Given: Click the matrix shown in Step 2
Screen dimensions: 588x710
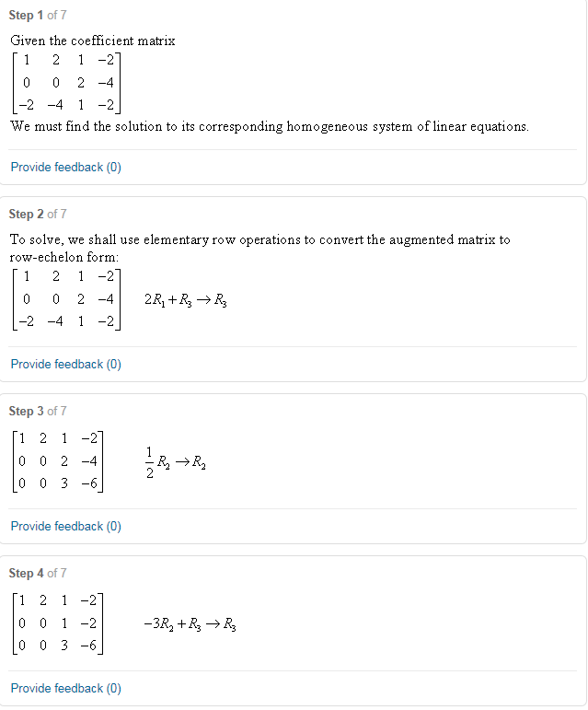Looking at the screenshot, I should pos(65,298).
